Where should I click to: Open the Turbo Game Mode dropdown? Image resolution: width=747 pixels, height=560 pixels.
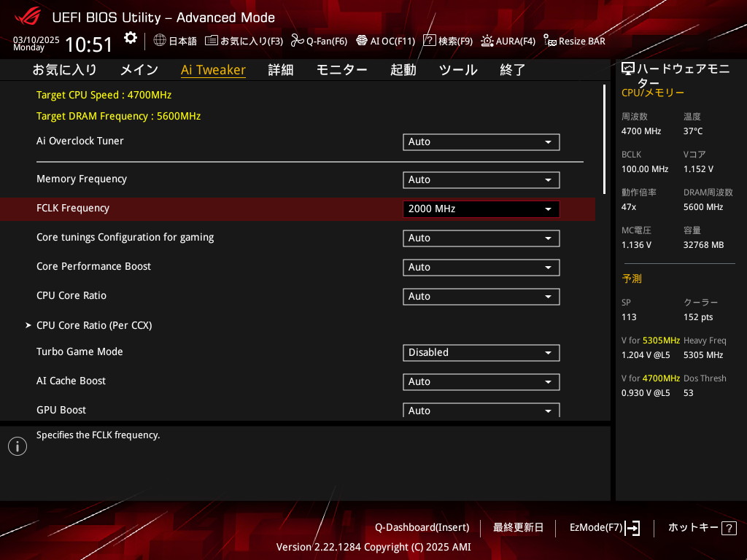click(x=481, y=352)
